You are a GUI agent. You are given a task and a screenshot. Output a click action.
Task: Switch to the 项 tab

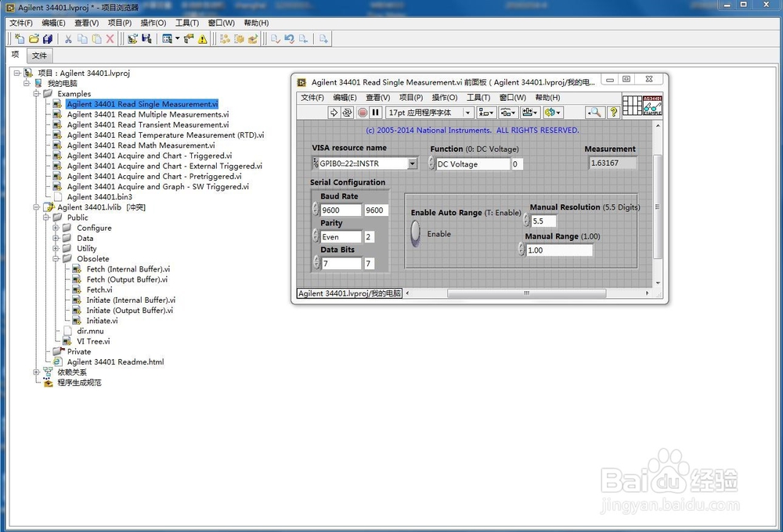(16, 55)
